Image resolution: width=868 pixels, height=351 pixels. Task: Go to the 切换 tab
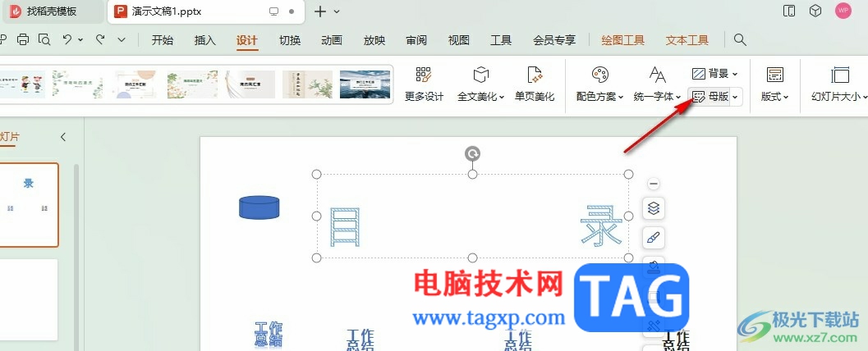pos(290,40)
